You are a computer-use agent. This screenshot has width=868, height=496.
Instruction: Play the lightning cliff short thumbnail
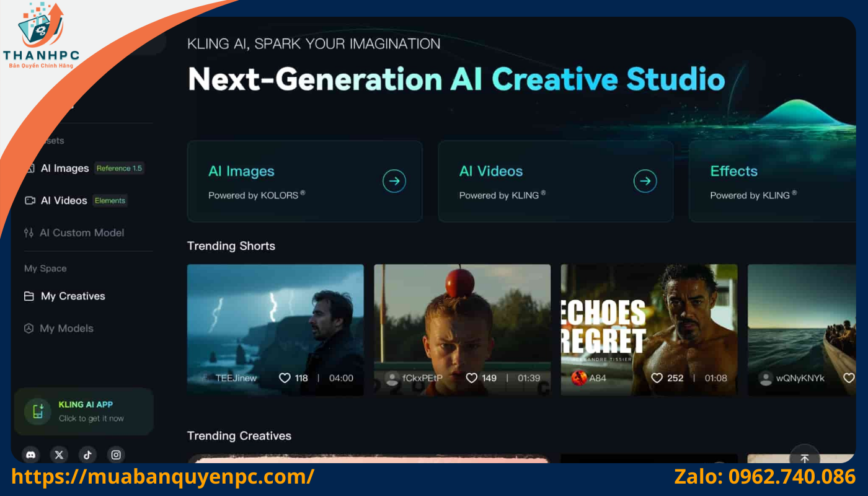point(275,316)
